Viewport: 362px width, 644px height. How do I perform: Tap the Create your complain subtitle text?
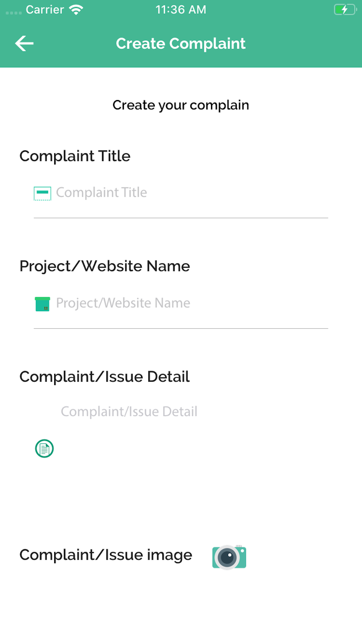pyautogui.click(x=181, y=105)
